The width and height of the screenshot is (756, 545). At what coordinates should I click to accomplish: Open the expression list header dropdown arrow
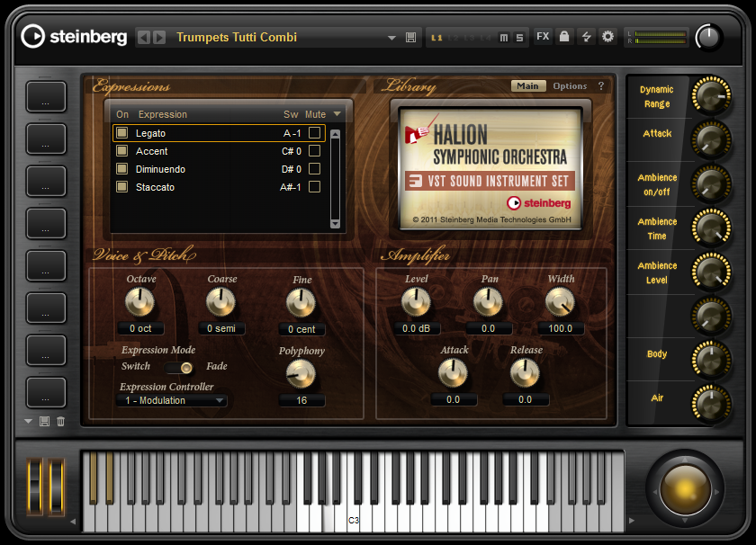pyautogui.click(x=337, y=114)
